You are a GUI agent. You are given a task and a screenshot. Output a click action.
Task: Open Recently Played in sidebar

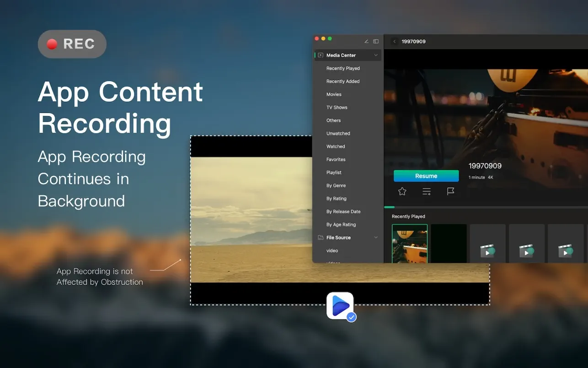click(x=343, y=68)
